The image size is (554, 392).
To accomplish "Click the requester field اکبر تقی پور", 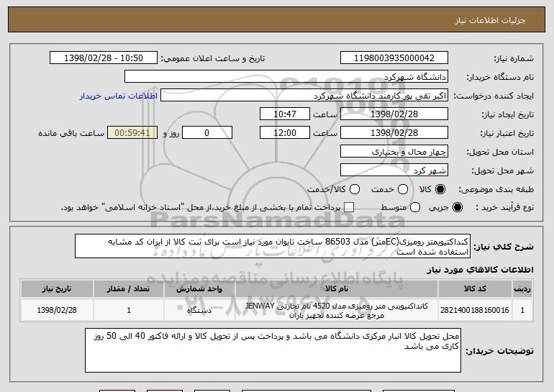I will click(304, 96).
